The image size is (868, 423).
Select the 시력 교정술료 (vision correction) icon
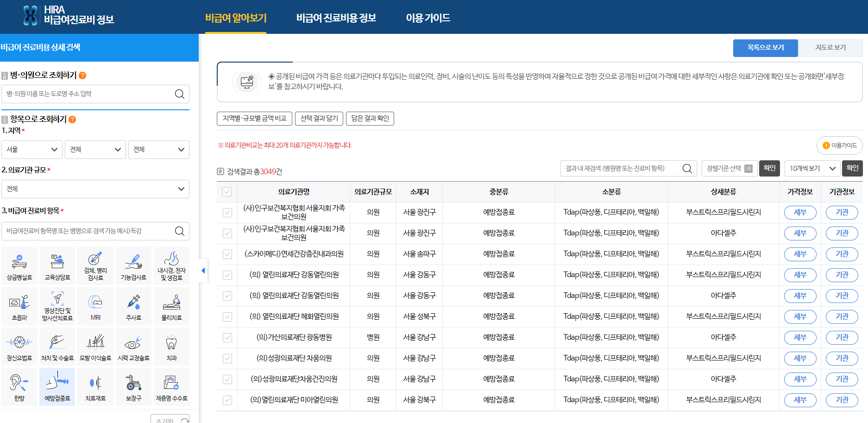tap(133, 346)
